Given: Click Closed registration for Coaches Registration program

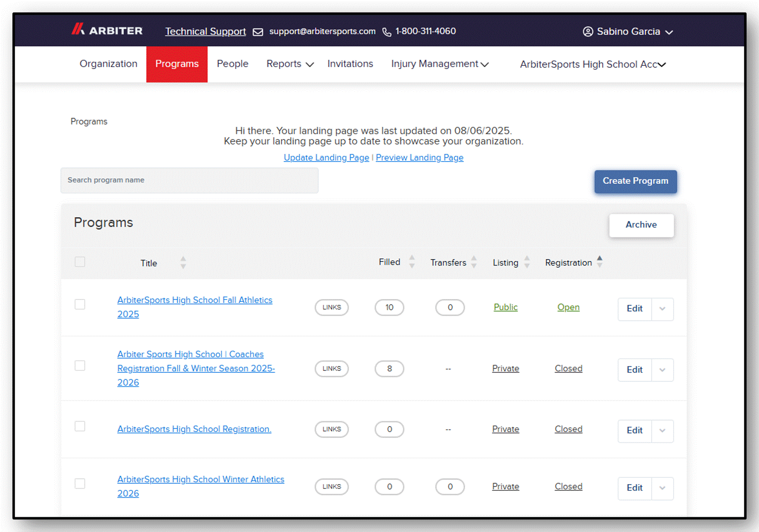Looking at the screenshot, I should [x=568, y=368].
